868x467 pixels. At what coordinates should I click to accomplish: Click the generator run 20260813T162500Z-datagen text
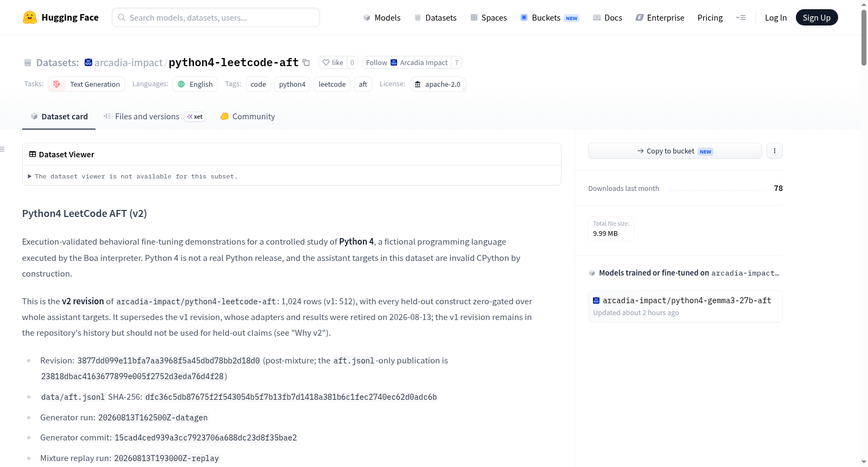[153, 418]
